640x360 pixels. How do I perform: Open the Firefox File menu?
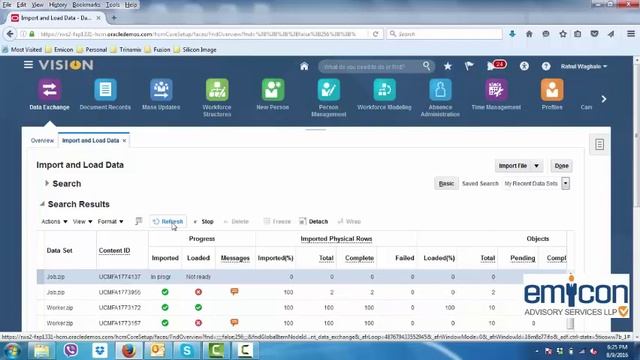(x=7, y=5)
